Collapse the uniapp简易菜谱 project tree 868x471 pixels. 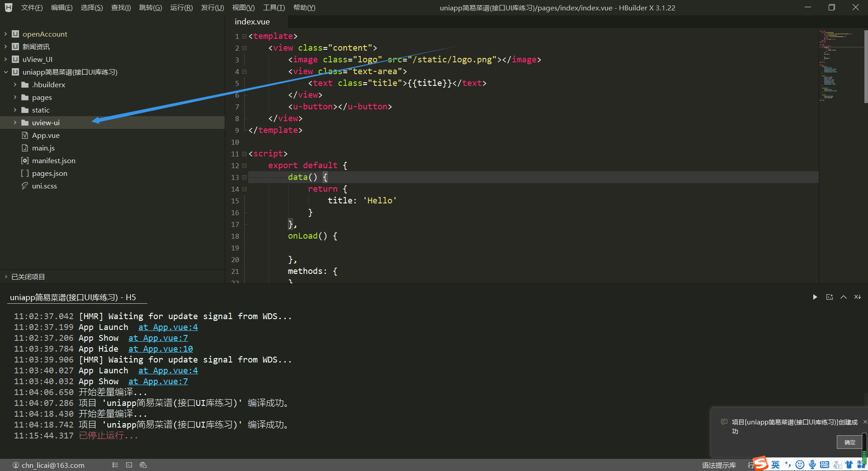click(6, 72)
